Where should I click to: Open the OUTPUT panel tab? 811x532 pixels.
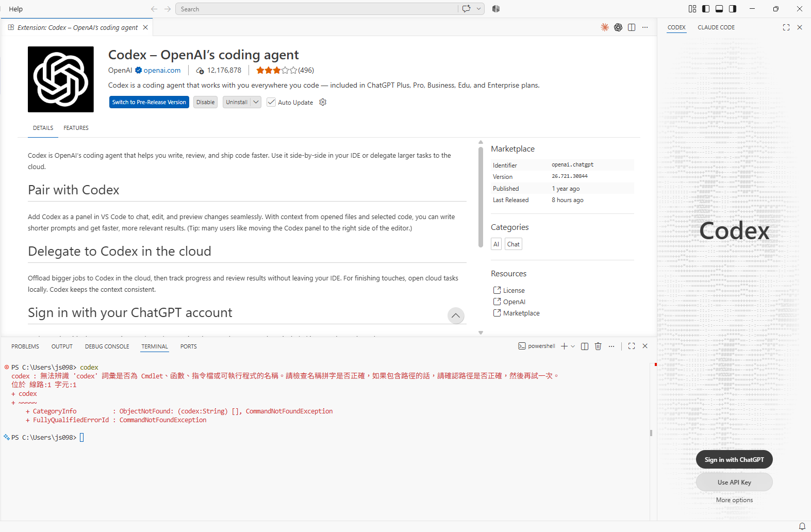point(62,346)
